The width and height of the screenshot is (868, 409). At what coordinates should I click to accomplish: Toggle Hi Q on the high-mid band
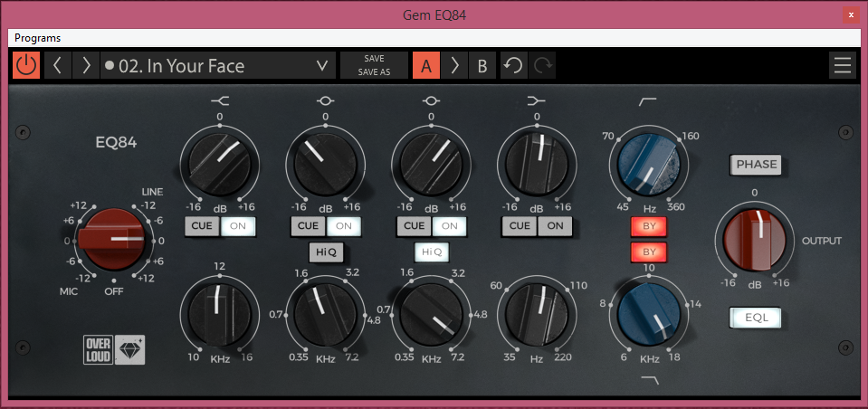[x=326, y=252]
